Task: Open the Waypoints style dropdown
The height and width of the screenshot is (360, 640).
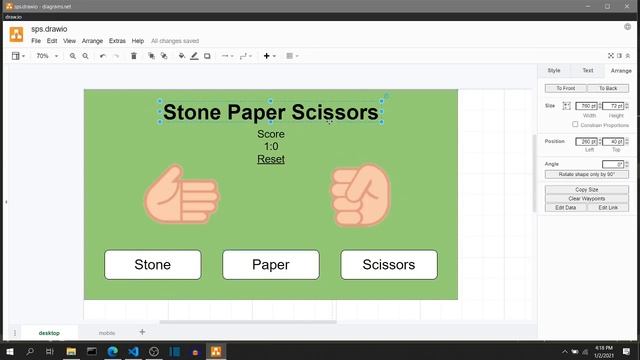Action: click(x=246, y=56)
